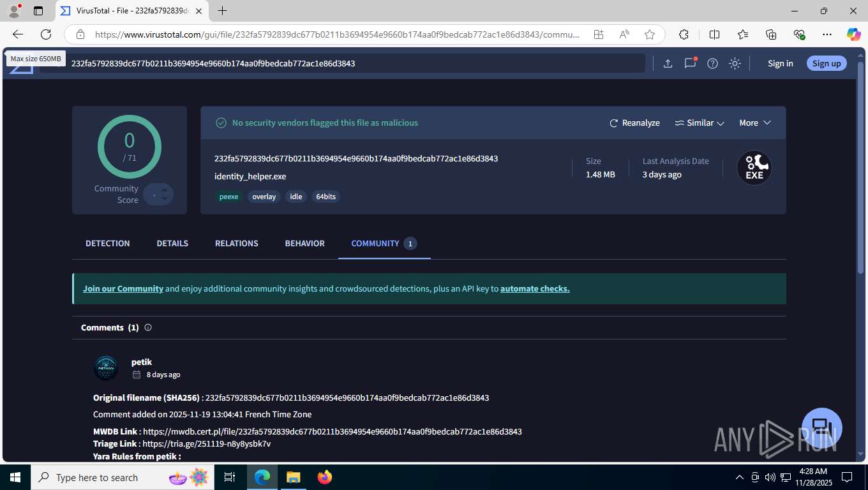Click the Read aloud icon
This screenshot has width=868, height=490.
coord(624,34)
